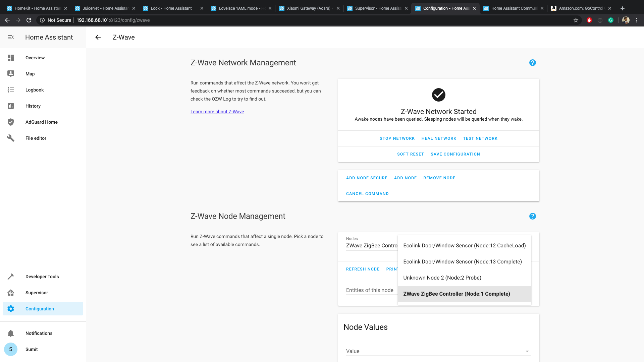The height and width of the screenshot is (362, 644).
Task: Open the Learn more about Z-Wave link
Action: tap(217, 112)
